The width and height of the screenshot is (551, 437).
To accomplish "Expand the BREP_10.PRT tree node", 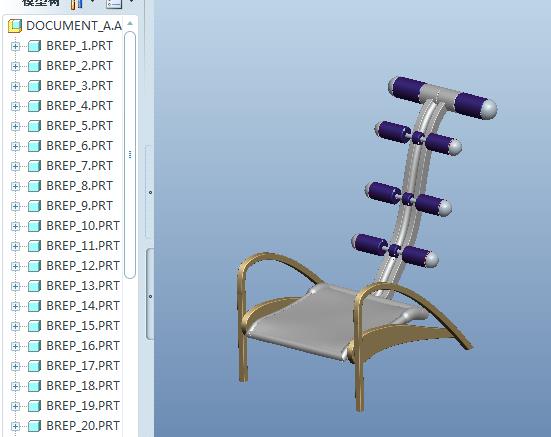I will point(15,226).
